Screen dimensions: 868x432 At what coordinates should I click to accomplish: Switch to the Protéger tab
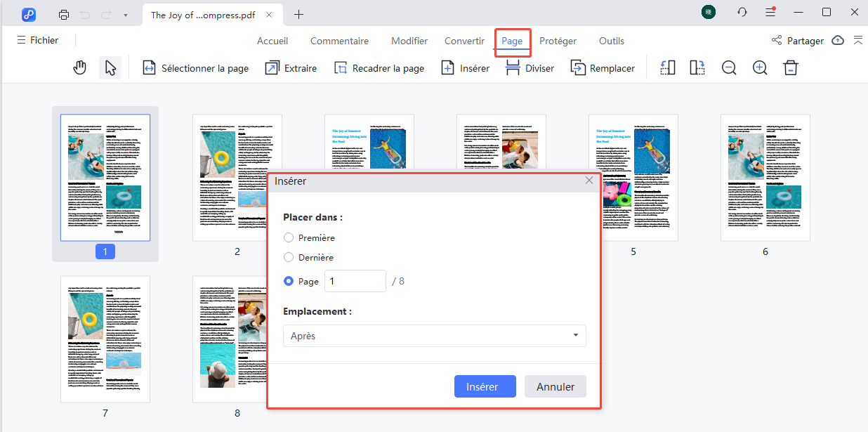[558, 41]
